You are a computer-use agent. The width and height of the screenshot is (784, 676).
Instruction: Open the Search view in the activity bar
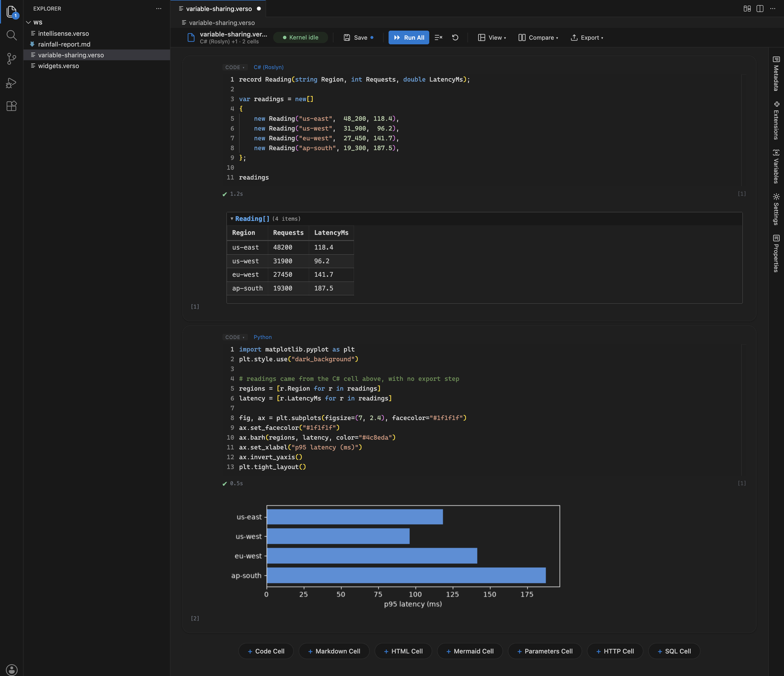[11, 35]
